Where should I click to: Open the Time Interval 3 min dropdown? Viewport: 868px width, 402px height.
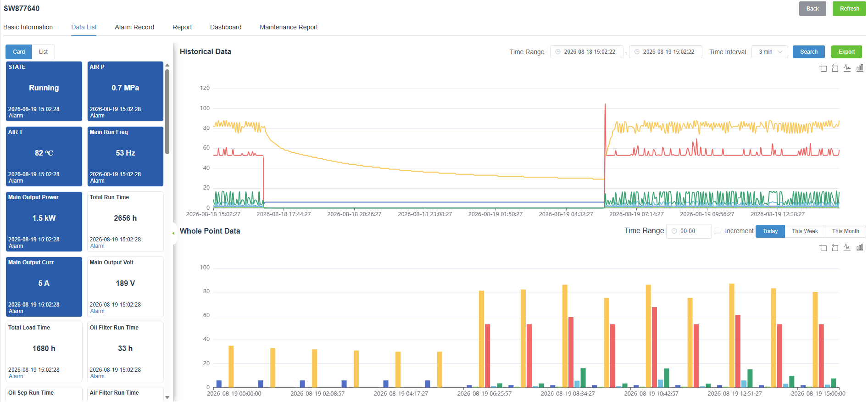(769, 52)
